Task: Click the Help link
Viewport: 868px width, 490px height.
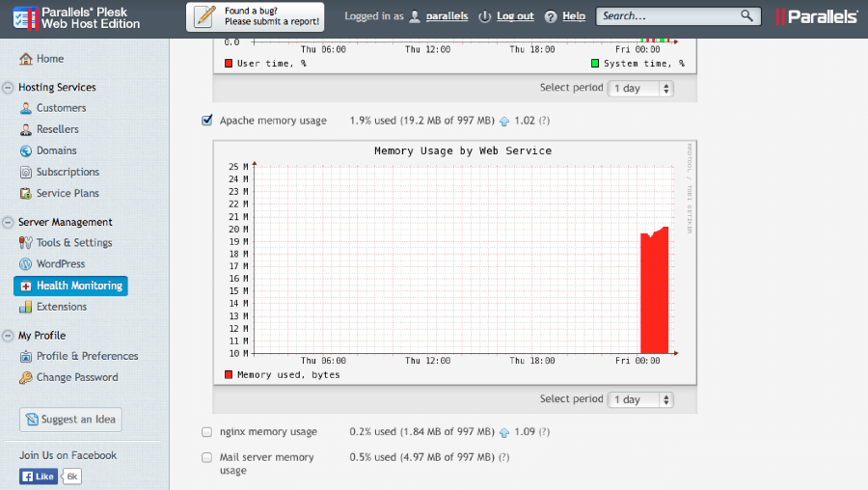Action: (x=574, y=16)
